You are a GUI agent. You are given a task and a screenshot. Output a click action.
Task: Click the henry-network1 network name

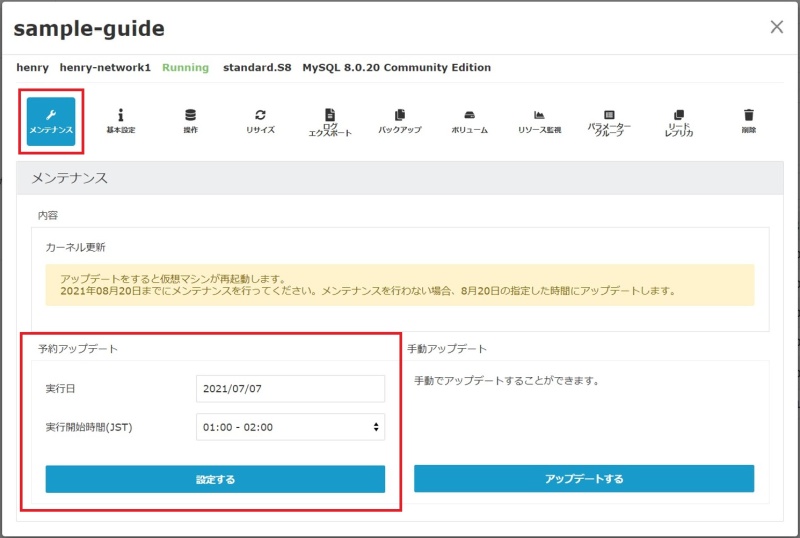pyautogui.click(x=105, y=68)
